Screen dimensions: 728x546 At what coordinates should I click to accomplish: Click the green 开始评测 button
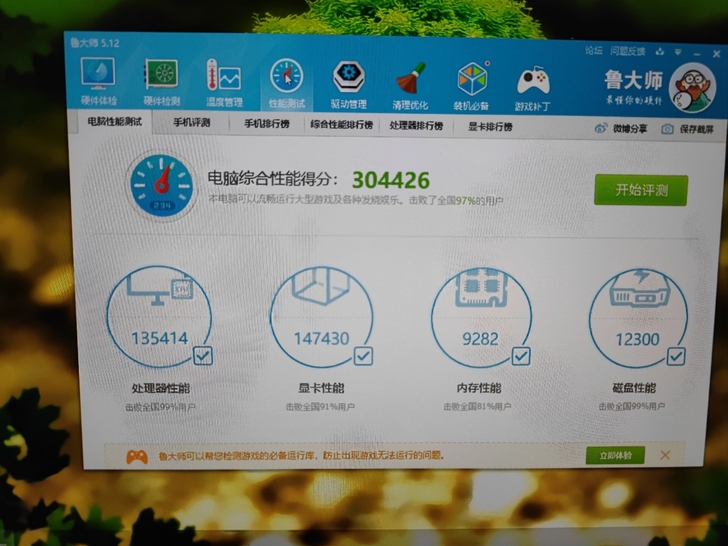641,190
